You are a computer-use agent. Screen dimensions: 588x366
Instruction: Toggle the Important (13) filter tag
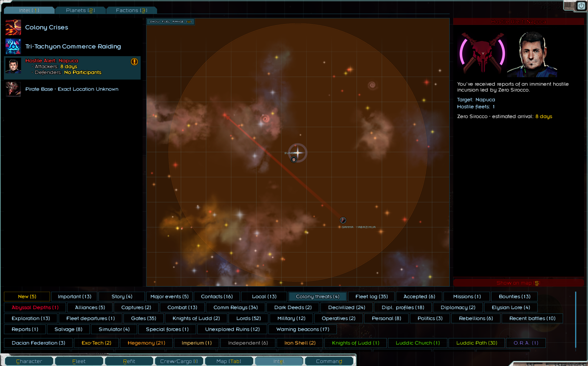pyautogui.click(x=74, y=297)
